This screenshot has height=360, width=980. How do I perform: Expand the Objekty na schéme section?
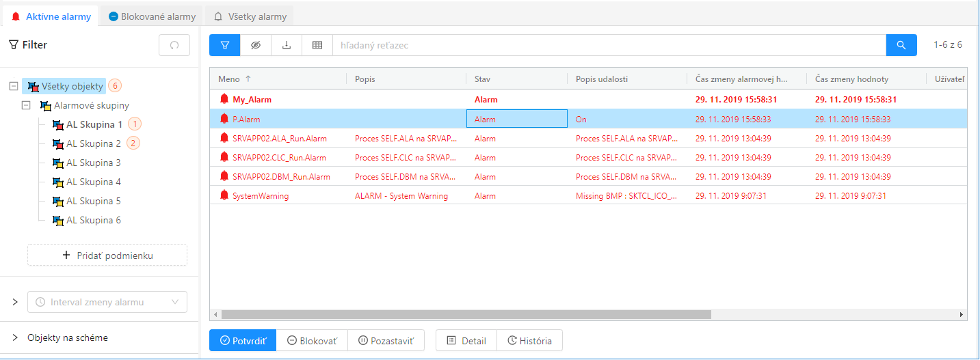pyautogui.click(x=15, y=337)
